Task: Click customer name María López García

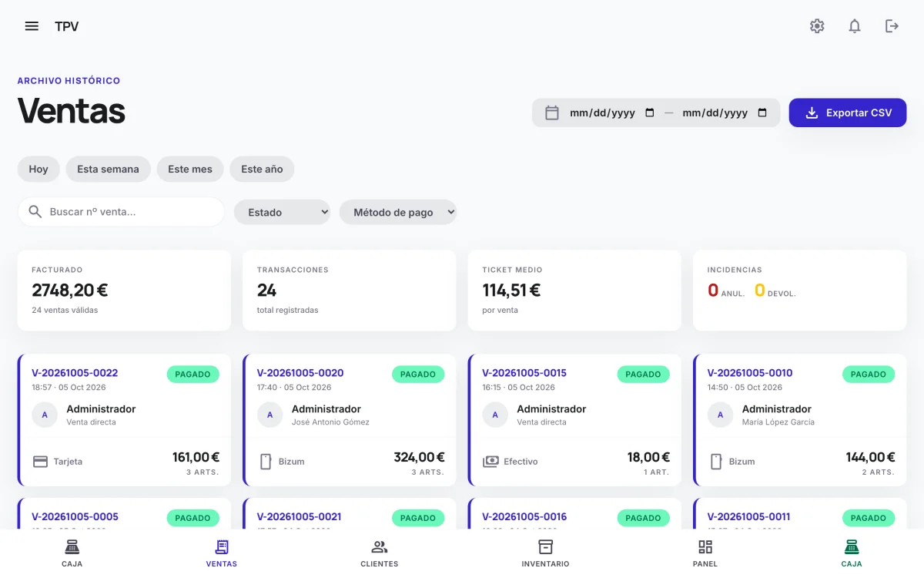Action: coord(778,422)
